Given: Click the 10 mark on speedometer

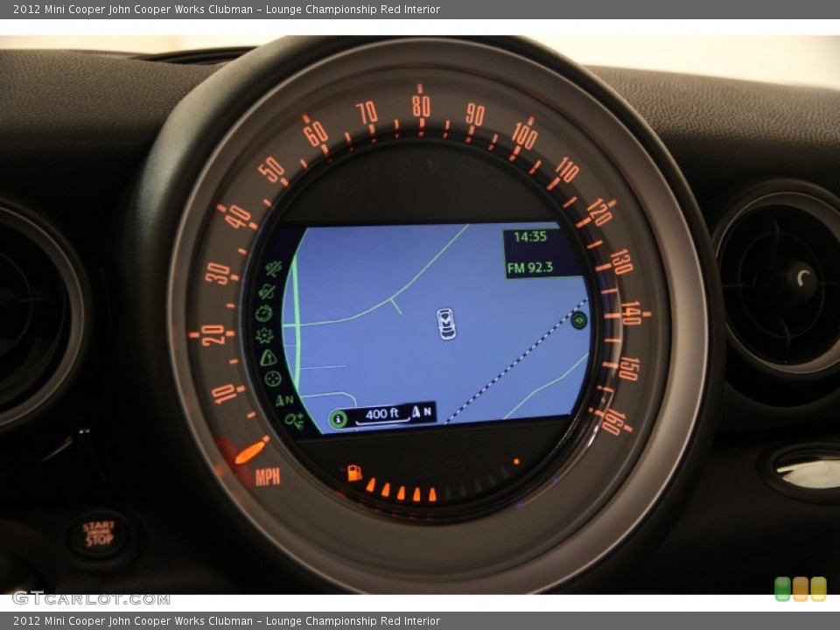Looking at the screenshot, I should click(225, 394).
